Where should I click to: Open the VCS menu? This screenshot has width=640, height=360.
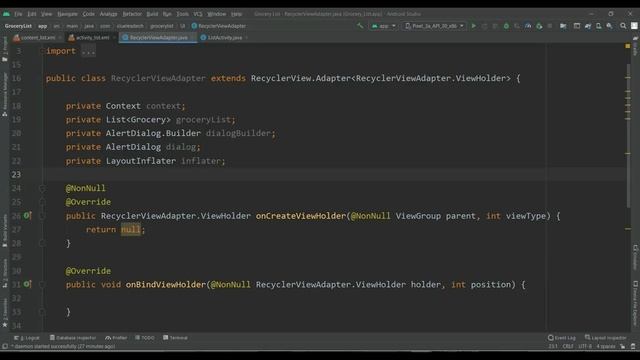tap(198, 14)
